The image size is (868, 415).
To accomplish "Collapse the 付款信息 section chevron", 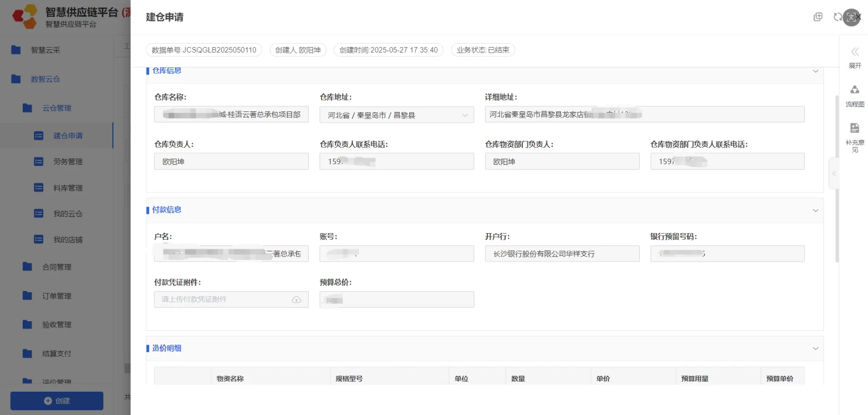I will pos(815,210).
